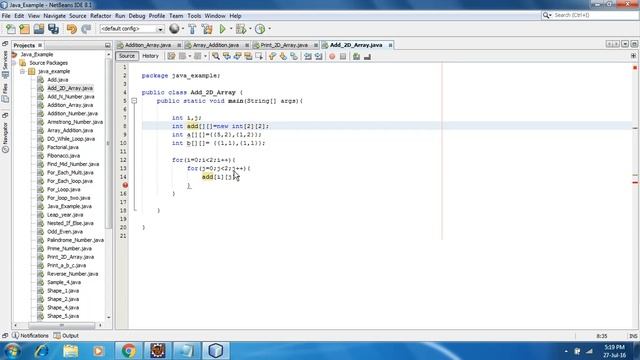This screenshot has height=360, width=640.
Task: Click the Last Edit icon beside History button
Action: tap(171, 56)
